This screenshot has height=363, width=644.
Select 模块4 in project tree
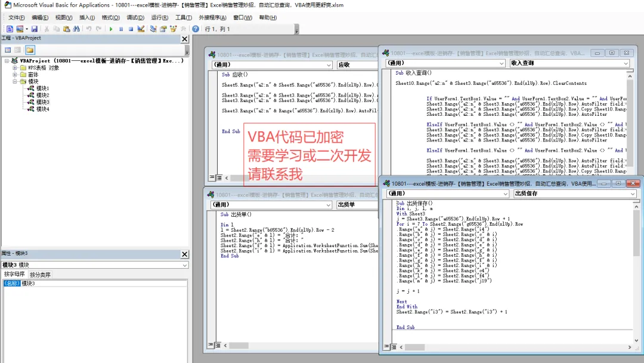pos(42,109)
